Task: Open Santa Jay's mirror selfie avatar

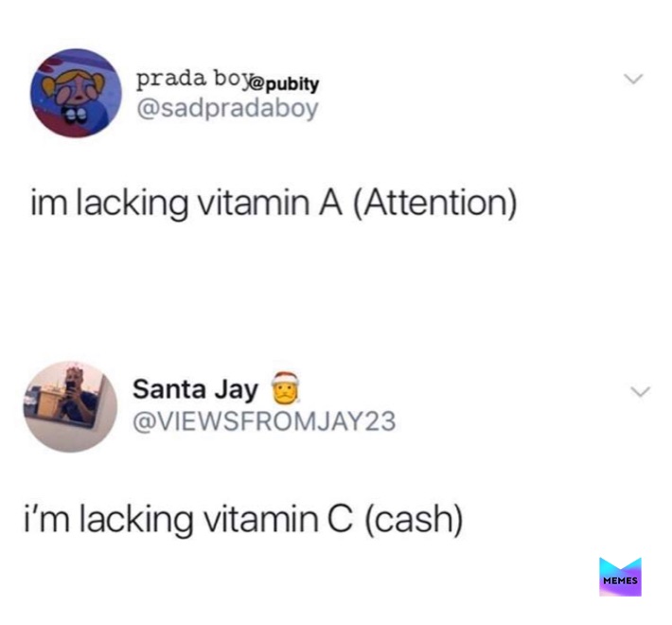Action: tap(70, 406)
